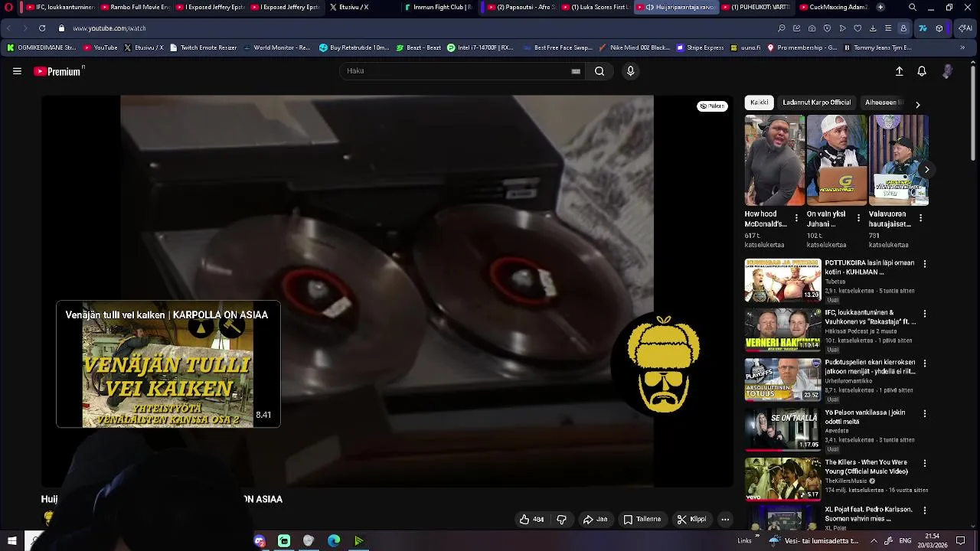The width and height of the screenshot is (980, 551).
Task: Switch to the Luka Scores First browser tab
Action: [595, 7]
